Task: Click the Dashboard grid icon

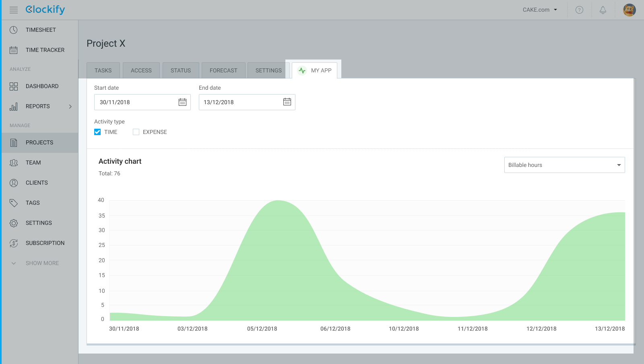Action: pos(14,86)
